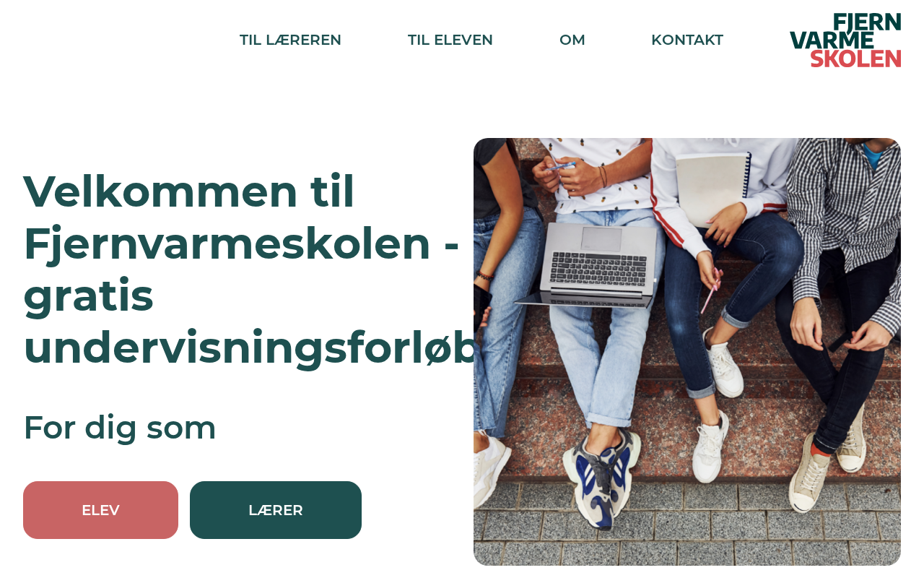Screen dimensions: 924x578
Task: Click the pink pencil in the photo
Action: coord(710,290)
